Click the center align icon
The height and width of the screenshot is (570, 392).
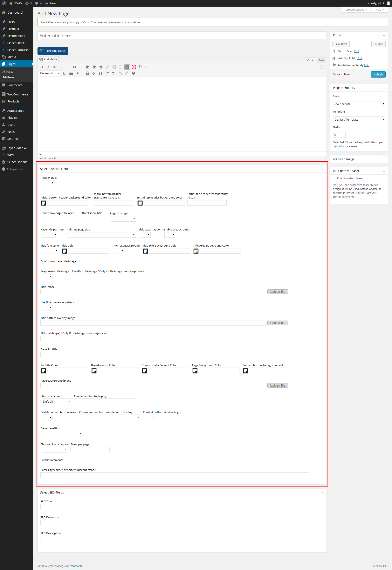pos(94,67)
